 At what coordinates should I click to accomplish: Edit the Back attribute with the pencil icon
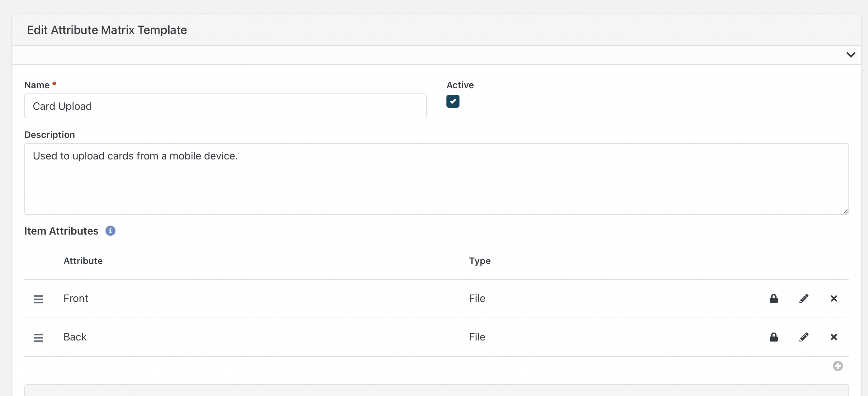tap(804, 337)
